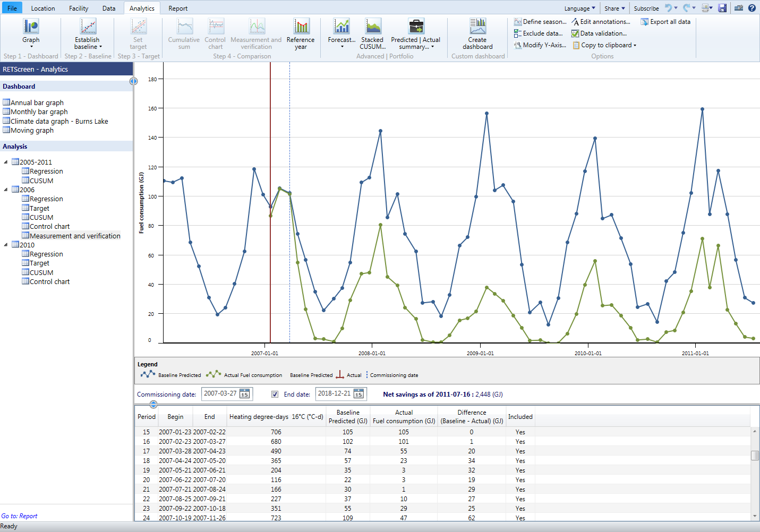Toggle the End date checkbox
The width and height of the screenshot is (760, 532).
coord(275,394)
